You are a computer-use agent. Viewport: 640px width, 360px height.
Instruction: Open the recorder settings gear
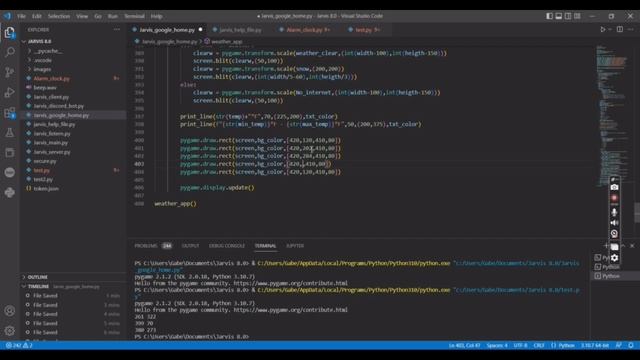[x=614, y=258]
